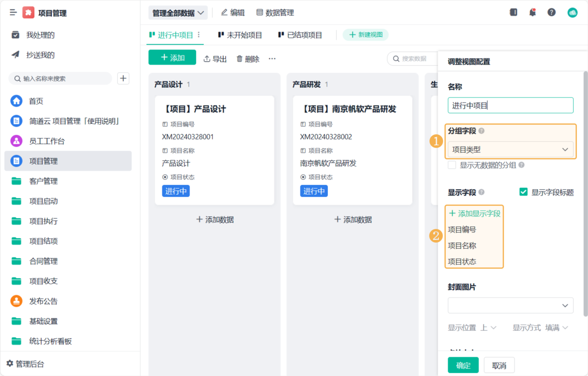Click 新建视图 button
Image resolution: width=588 pixels, height=376 pixels.
click(x=366, y=35)
